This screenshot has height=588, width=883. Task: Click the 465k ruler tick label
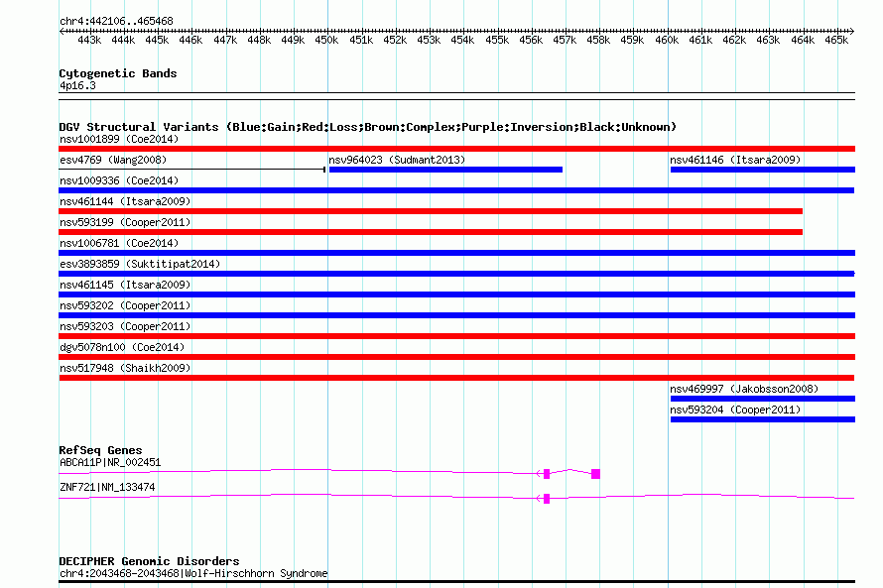836,40
